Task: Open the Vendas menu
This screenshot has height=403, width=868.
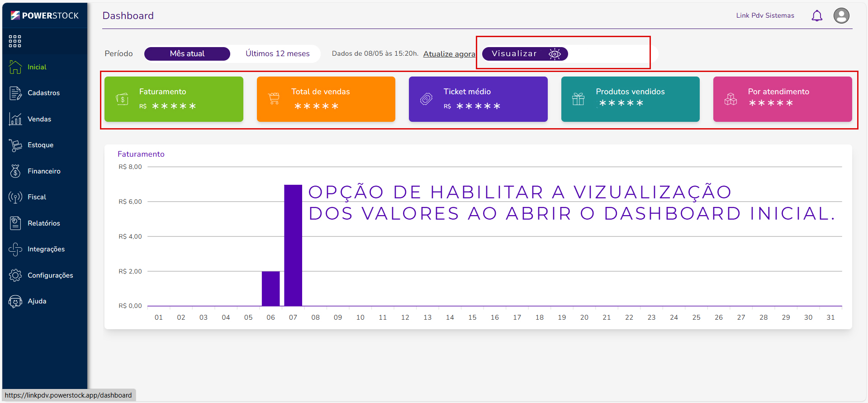Action: pyautogui.click(x=39, y=119)
